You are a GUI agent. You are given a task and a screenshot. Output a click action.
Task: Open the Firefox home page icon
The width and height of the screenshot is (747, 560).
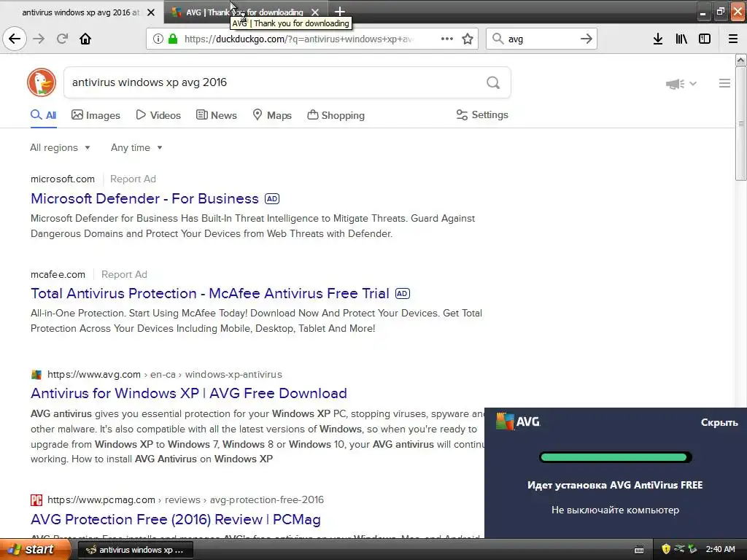[85, 39]
